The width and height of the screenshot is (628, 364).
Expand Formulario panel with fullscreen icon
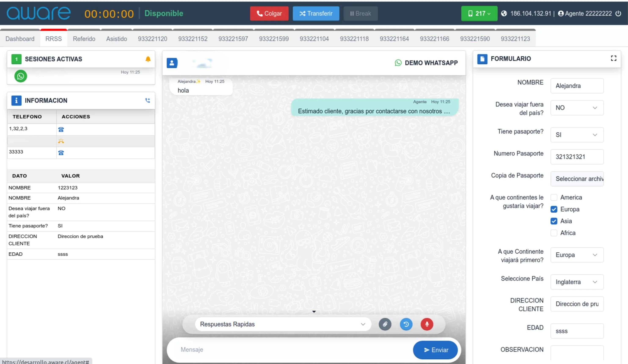coord(614,58)
